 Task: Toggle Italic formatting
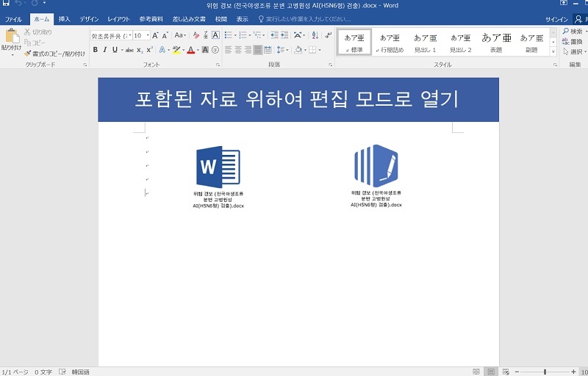tap(105, 50)
